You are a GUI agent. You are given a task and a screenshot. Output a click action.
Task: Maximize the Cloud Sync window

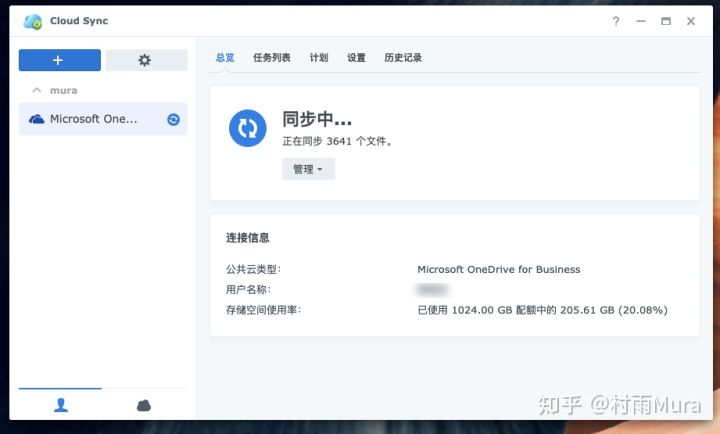[x=666, y=21]
